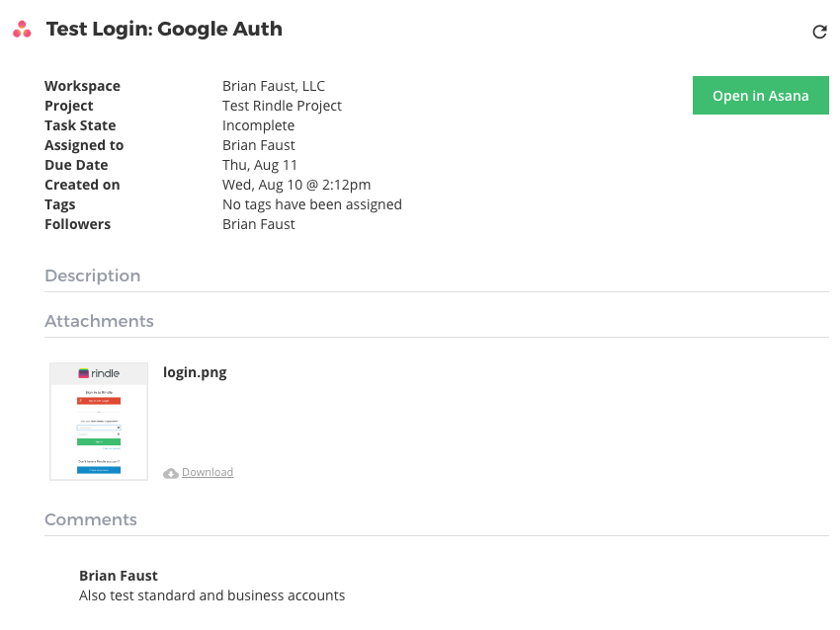Viewport: 840px width, 630px height.
Task: Click the text No tags have been assigned
Action: 311,205
